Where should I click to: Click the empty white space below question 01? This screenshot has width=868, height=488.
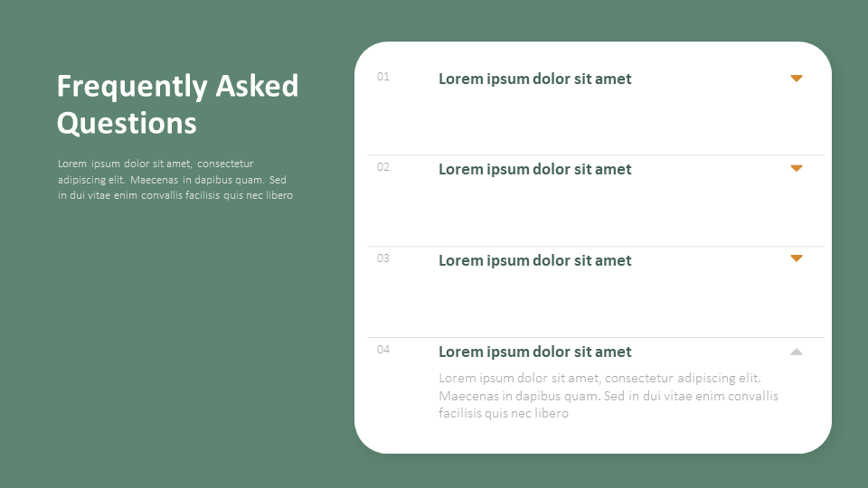(596, 122)
